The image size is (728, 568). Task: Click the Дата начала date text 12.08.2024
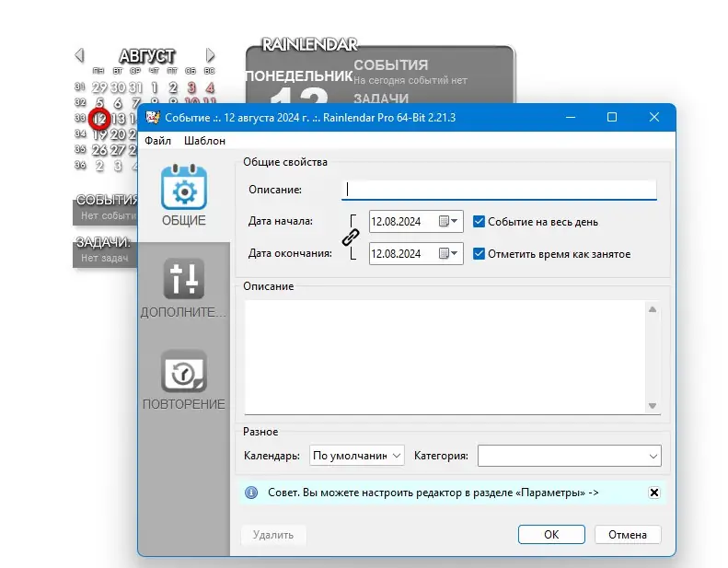[x=396, y=222]
